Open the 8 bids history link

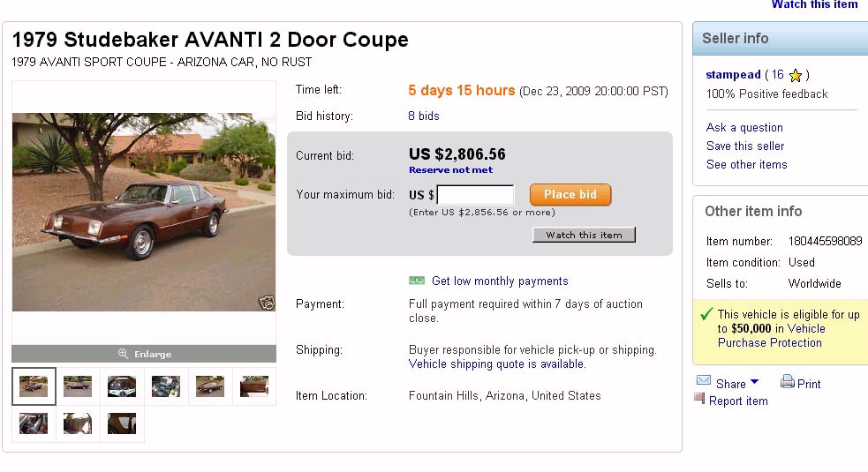[424, 116]
